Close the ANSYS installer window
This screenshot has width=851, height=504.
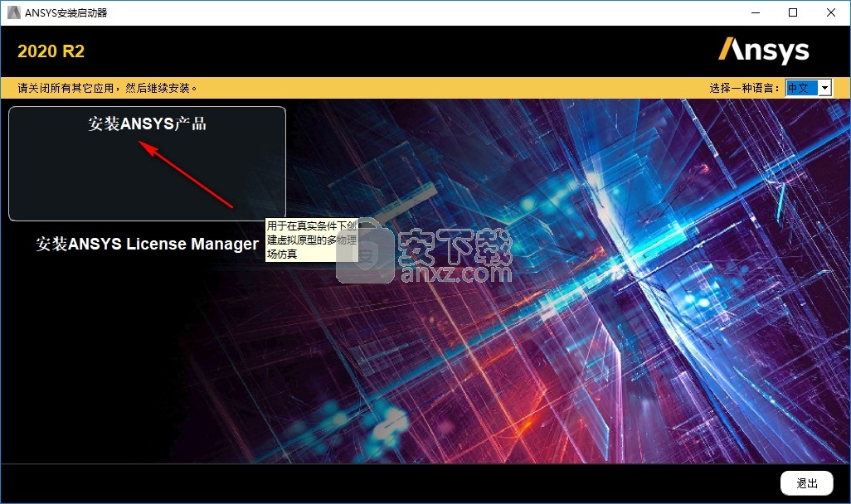click(x=831, y=12)
